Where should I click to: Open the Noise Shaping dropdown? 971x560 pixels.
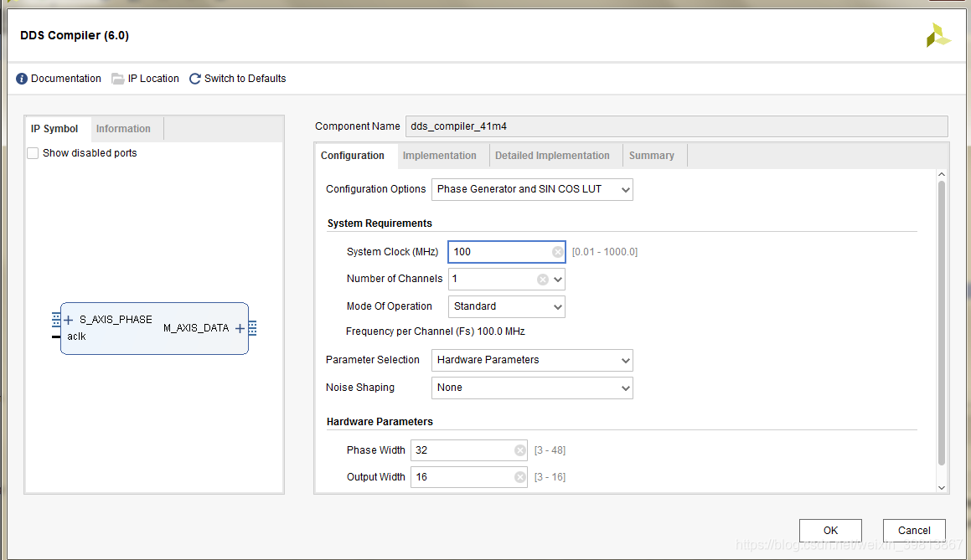coord(532,388)
